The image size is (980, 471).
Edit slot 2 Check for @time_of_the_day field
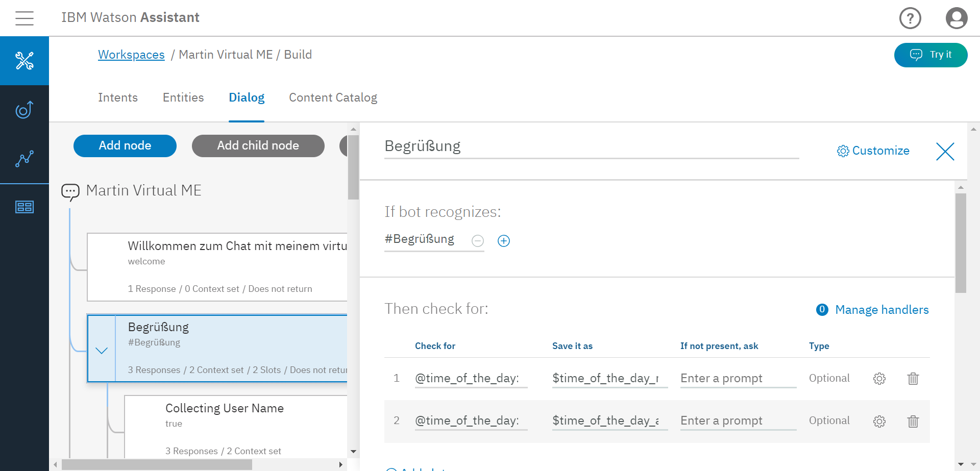point(471,421)
